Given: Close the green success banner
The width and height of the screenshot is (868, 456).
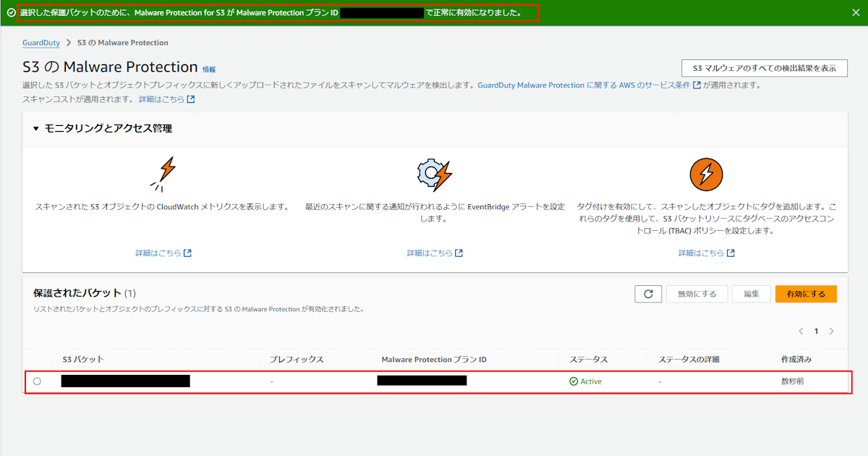Looking at the screenshot, I should [856, 12].
